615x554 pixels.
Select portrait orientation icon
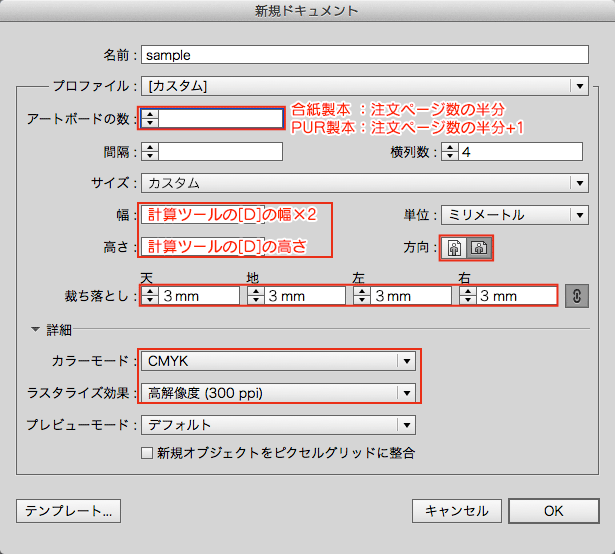(455, 248)
